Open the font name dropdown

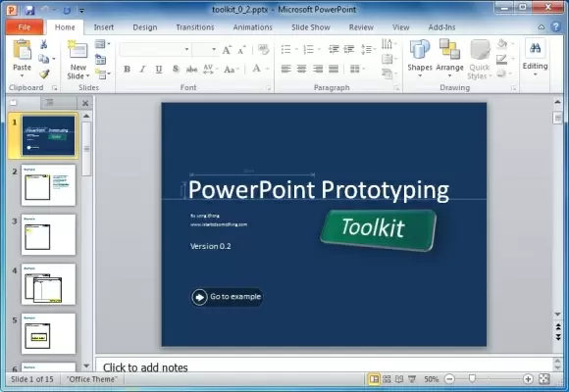(186, 49)
